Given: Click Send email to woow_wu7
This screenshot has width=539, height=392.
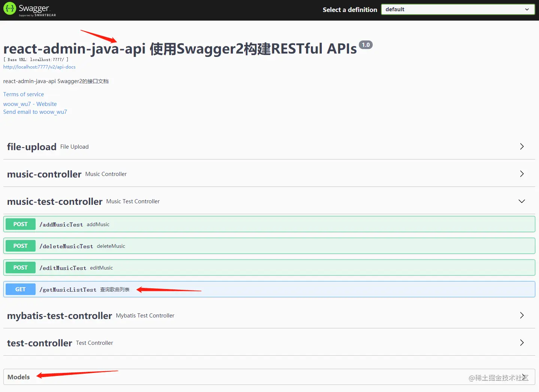Looking at the screenshot, I should (x=35, y=112).
